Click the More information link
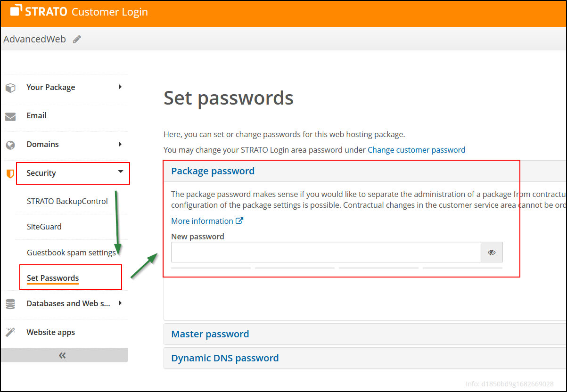Viewport: 567px width, 392px height. pyautogui.click(x=202, y=220)
